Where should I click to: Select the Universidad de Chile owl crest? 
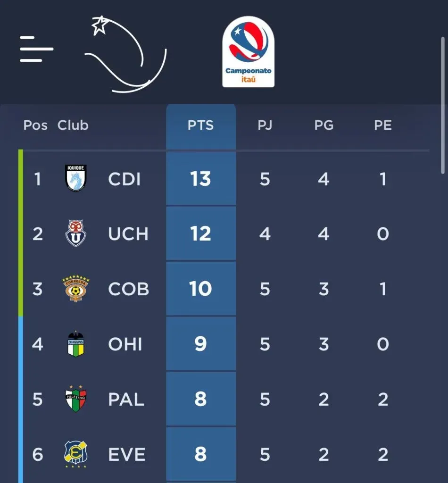coord(76,233)
